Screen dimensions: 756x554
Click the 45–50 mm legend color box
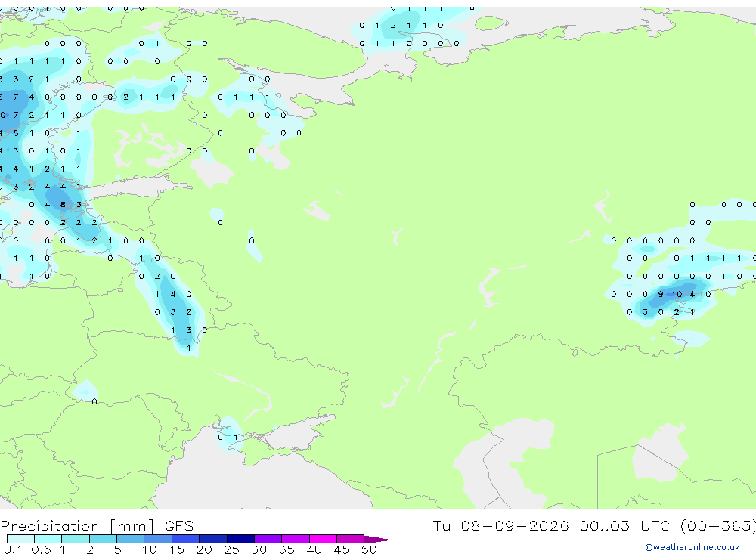(351, 539)
